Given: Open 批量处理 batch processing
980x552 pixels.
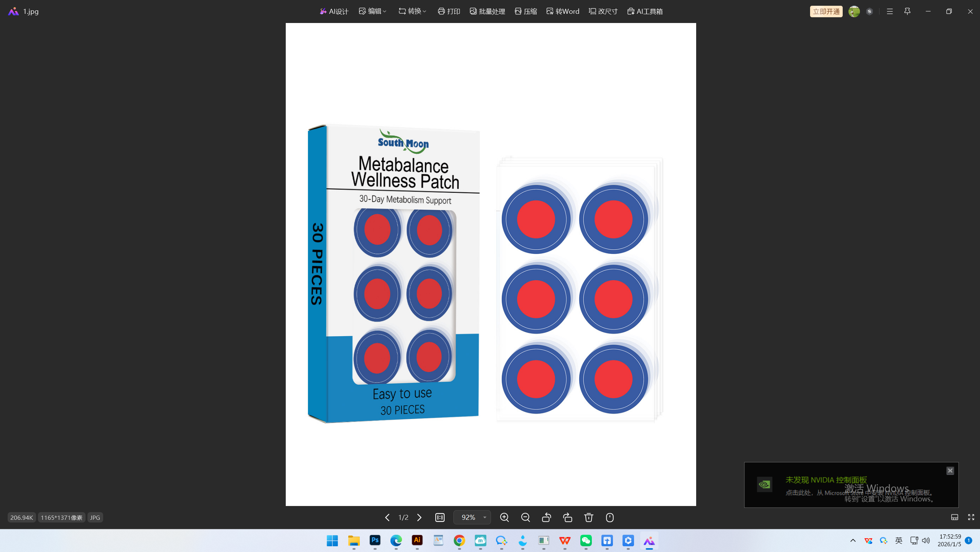Looking at the screenshot, I should (x=487, y=11).
